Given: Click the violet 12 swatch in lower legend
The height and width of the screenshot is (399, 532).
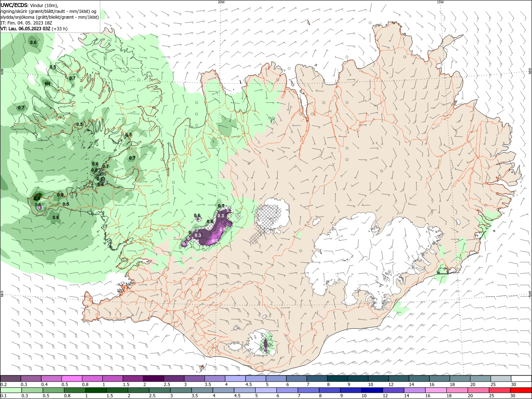Looking at the screenshot, I should pos(393,390).
